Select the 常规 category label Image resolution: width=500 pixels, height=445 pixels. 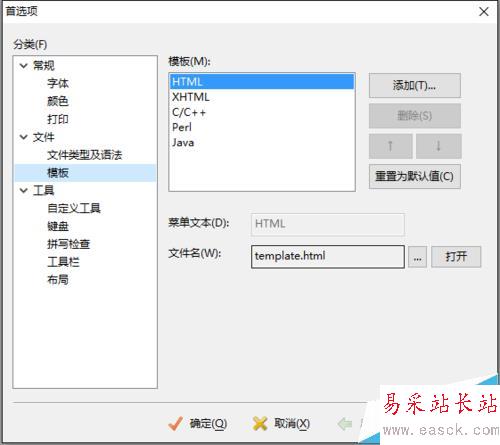[44, 65]
